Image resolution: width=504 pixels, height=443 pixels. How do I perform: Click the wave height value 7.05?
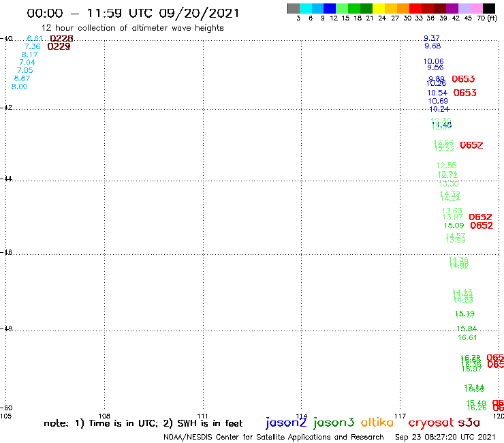pos(25,70)
